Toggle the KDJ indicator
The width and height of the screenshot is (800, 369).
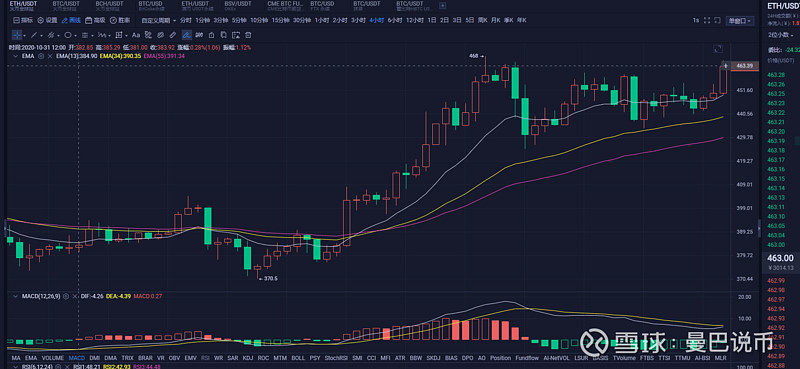[248, 358]
